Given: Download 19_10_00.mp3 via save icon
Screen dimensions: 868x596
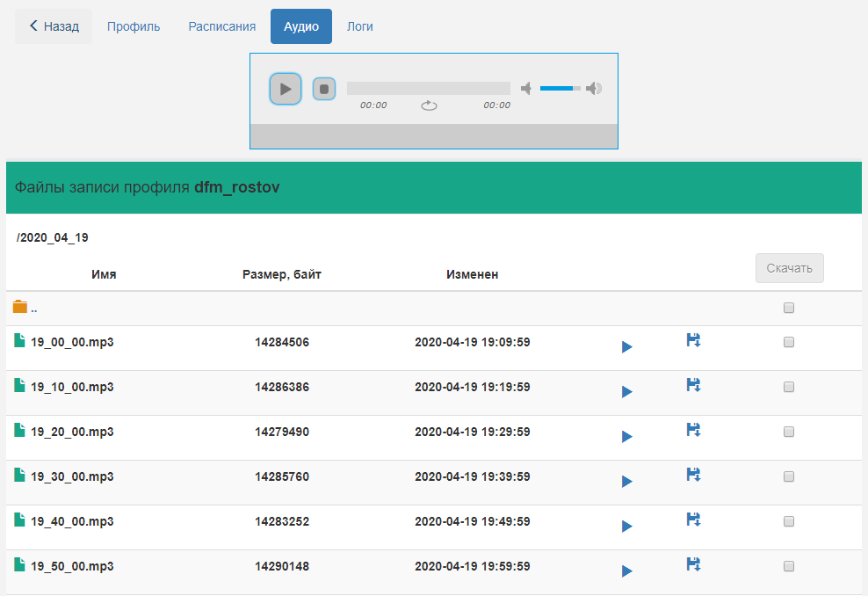Looking at the screenshot, I should click(693, 385).
